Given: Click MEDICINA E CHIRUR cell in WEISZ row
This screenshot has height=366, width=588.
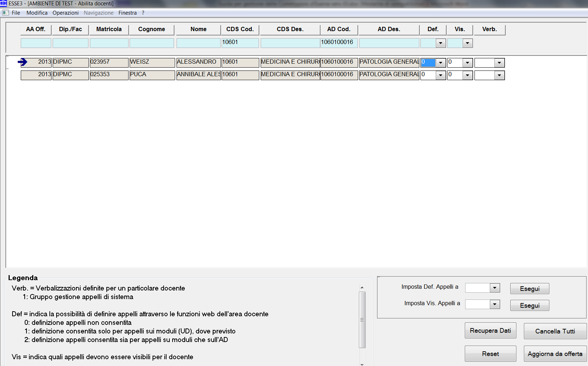Looking at the screenshot, I should click(x=290, y=63).
